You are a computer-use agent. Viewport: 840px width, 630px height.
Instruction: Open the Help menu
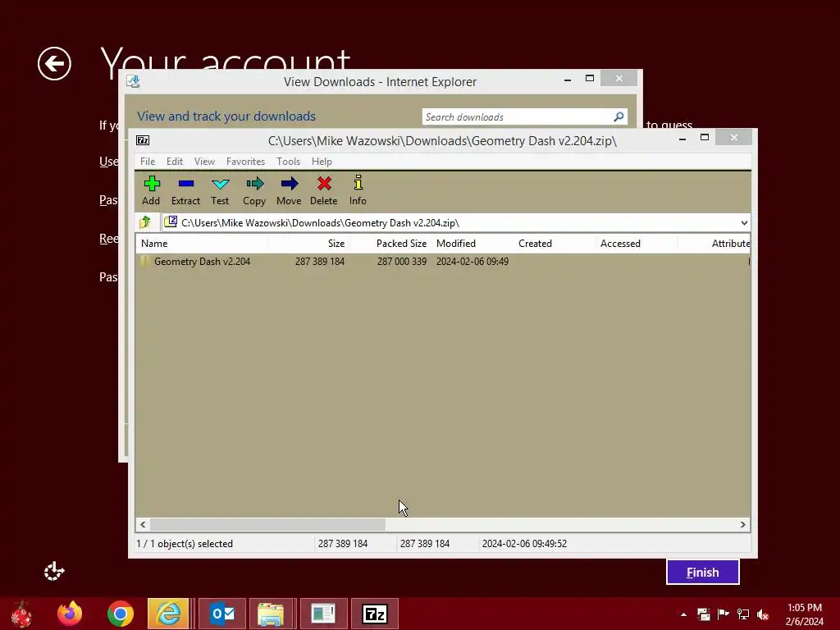[322, 162]
